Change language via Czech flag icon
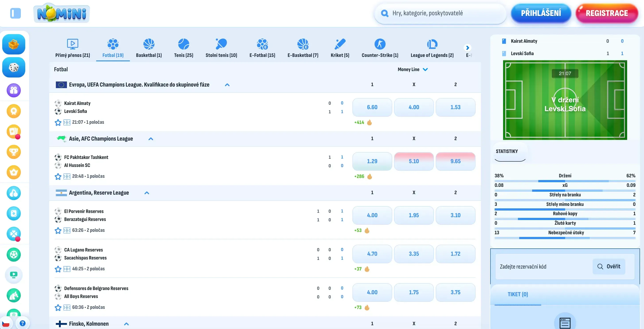Image resolution: width=644 pixels, height=329 pixels. click(x=6, y=323)
